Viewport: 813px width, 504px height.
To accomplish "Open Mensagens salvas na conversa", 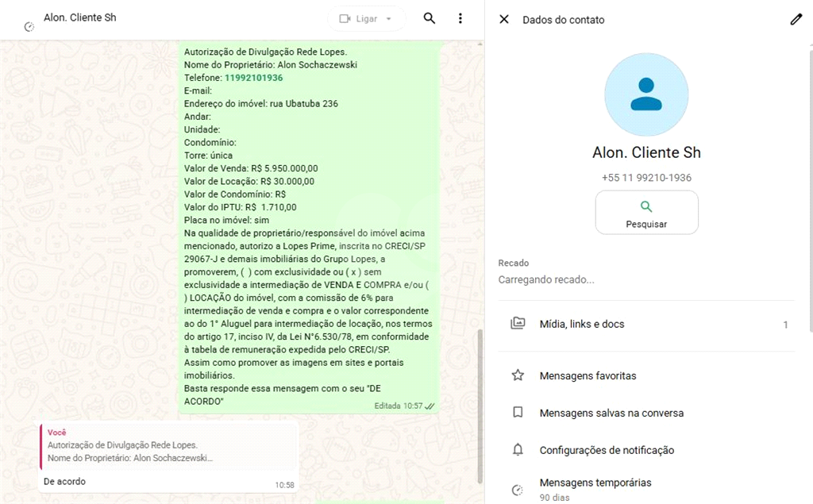I will (611, 413).
